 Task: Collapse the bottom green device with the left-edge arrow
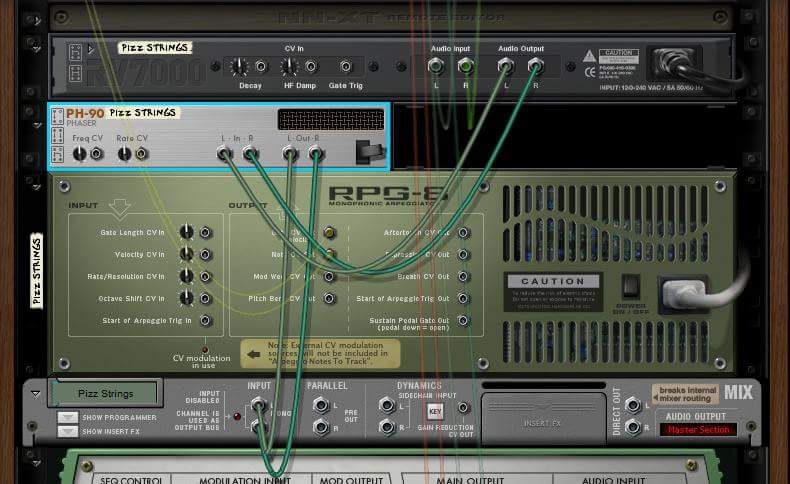[37, 462]
